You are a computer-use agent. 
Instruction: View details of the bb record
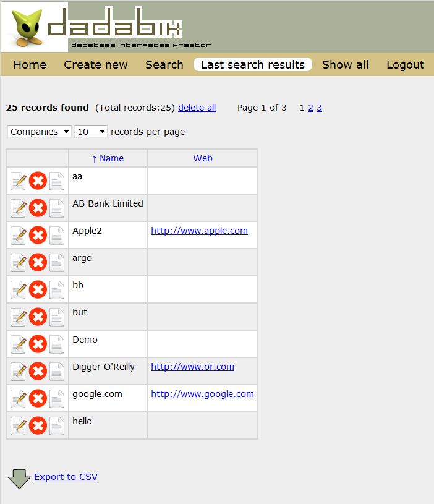[57, 290]
